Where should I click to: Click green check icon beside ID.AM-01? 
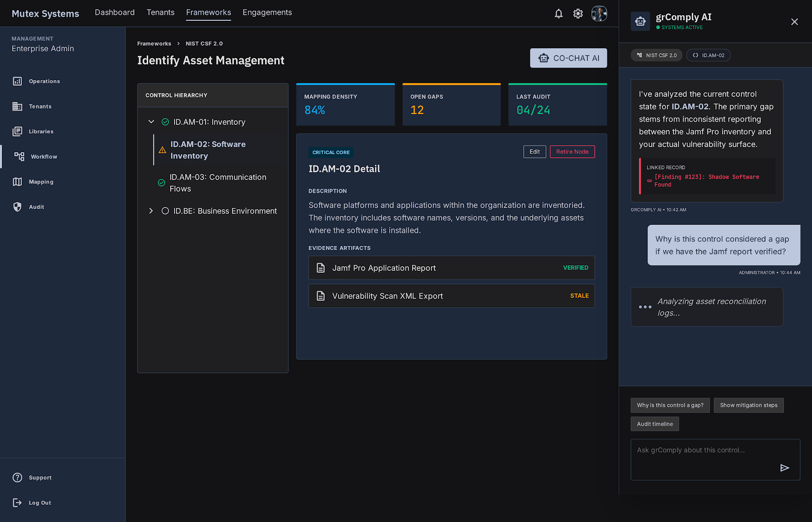[x=165, y=122]
